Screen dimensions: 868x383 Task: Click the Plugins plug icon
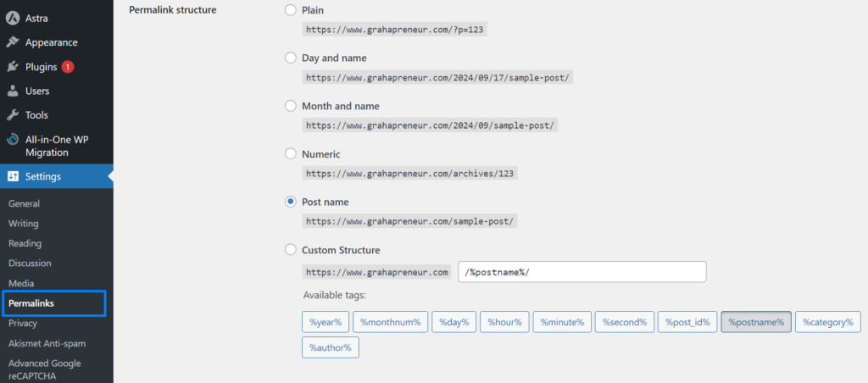pyautogui.click(x=13, y=67)
